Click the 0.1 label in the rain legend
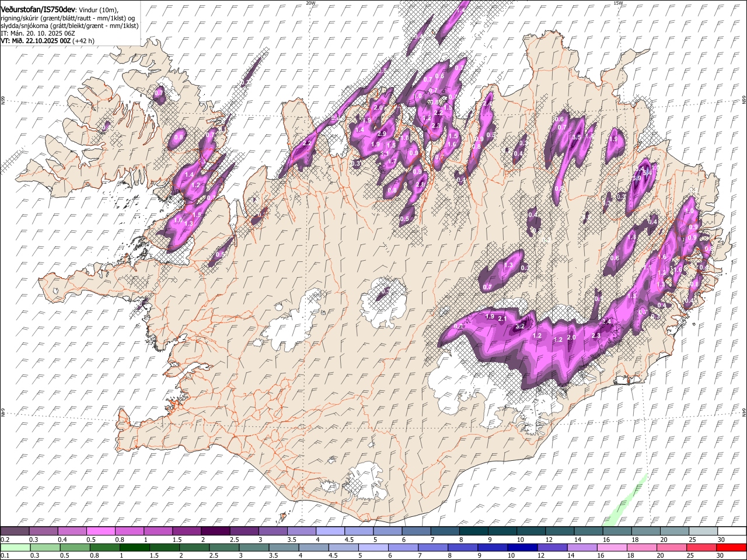This screenshot has width=747, height=560. click(5, 555)
